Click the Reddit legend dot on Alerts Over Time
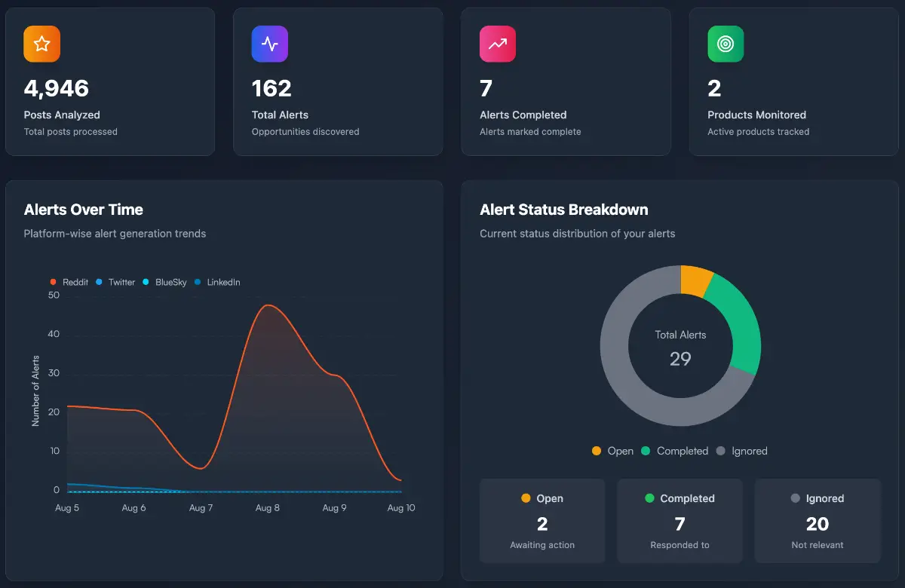 click(x=53, y=282)
